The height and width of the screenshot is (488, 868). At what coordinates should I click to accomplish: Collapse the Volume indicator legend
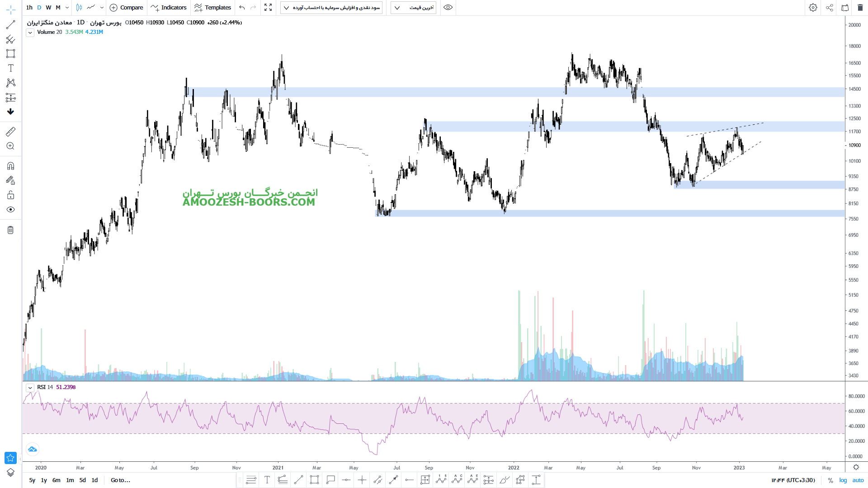pyautogui.click(x=30, y=33)
